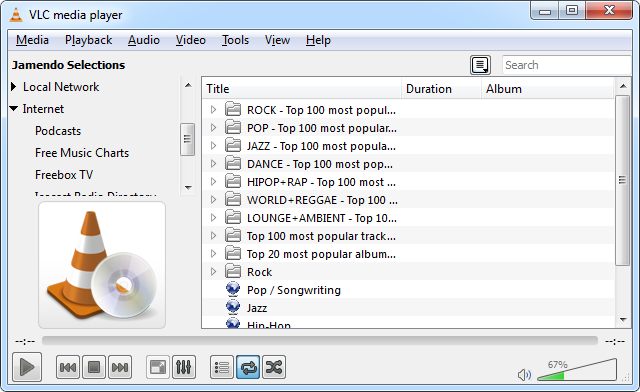Viewport: 640px width, 392px height.
Task: Select the HIPOP+RAP folder icon
Action: (x=233, y=181)
